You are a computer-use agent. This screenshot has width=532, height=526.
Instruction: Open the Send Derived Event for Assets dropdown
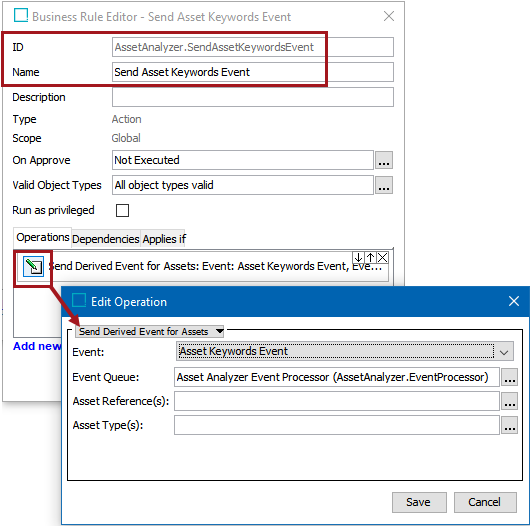(149, 331)
